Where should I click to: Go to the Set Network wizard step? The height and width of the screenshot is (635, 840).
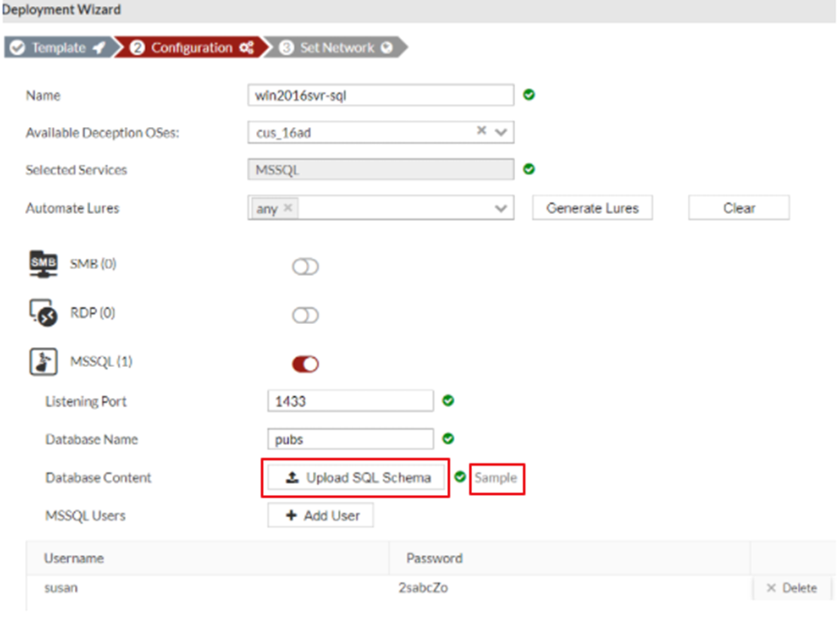tap(337, 47)
